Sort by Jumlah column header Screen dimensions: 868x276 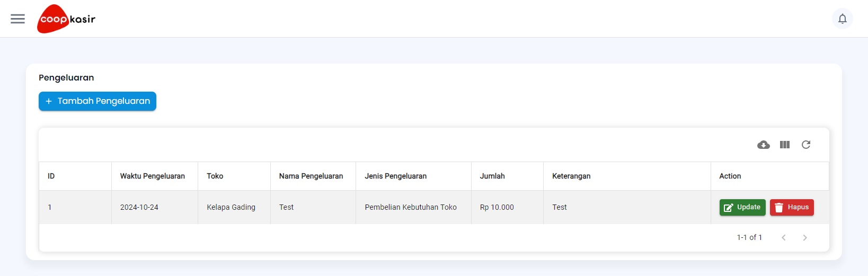[492, 176]
